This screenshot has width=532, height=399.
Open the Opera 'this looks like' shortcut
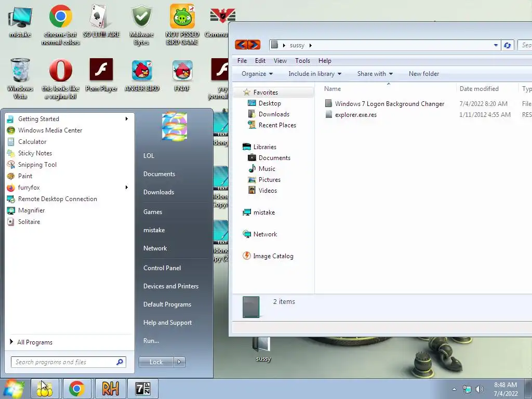(x=60, y=78)
